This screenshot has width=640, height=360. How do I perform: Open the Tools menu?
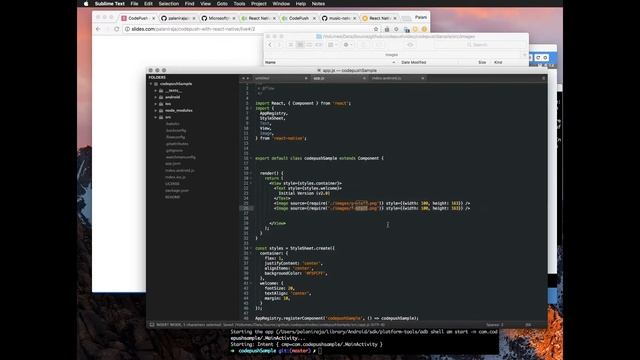tap(239, 4)
